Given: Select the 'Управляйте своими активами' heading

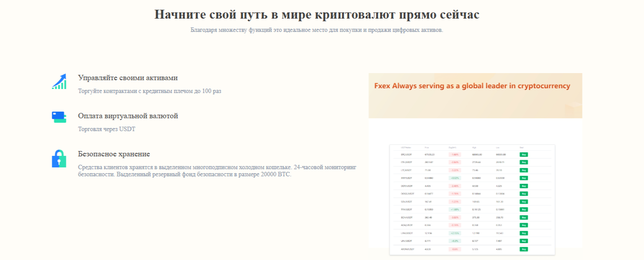Looking at the screenshot, I should [128, 78].
